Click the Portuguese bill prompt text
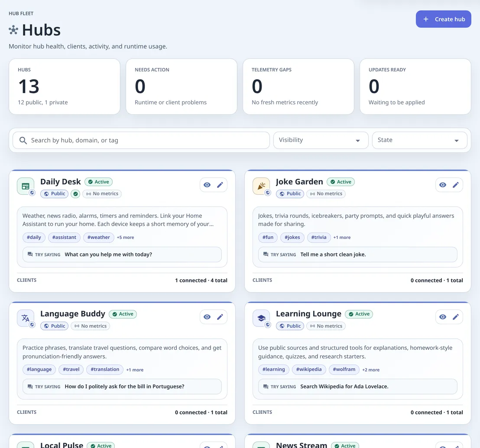This screenshot has width=480, height=448. pos(125,387)
